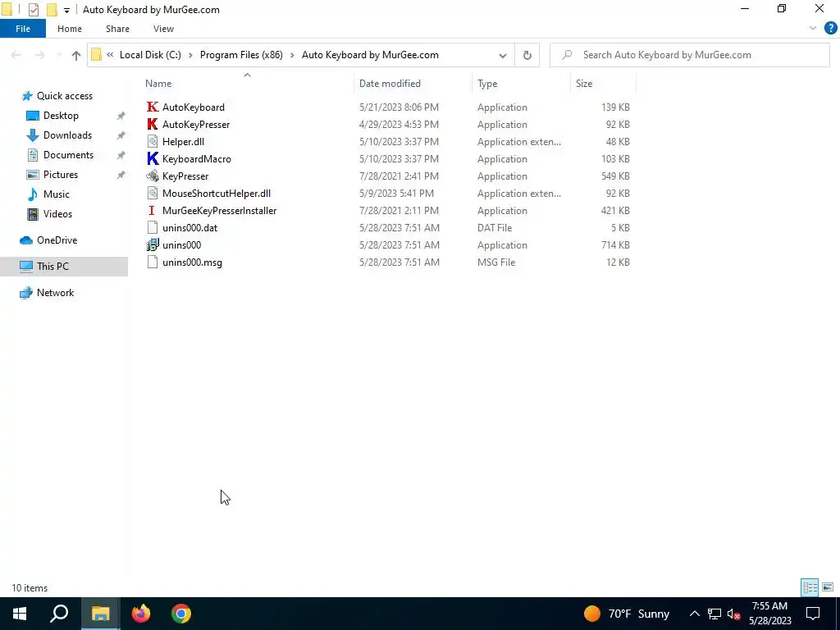Launch Google Chrome from the taskbar
Image resolution: width=840 pixels, height=630 pixels.
point(181,614)
